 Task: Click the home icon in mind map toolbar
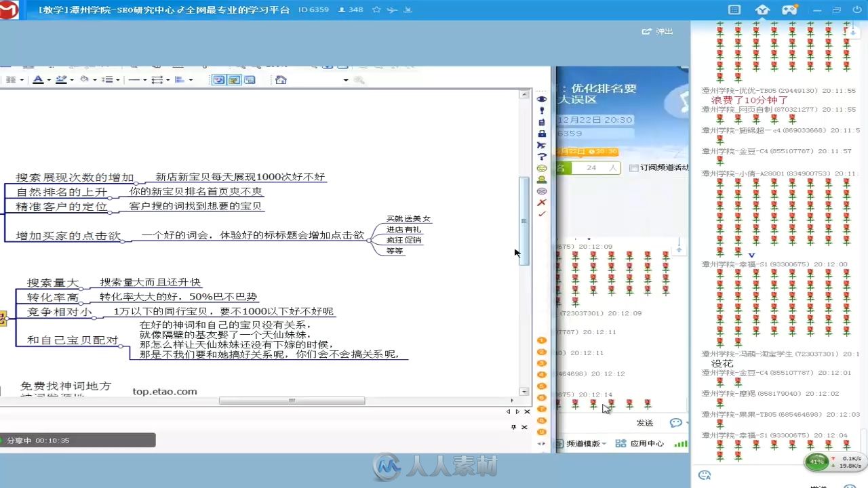tap(281, 80)
